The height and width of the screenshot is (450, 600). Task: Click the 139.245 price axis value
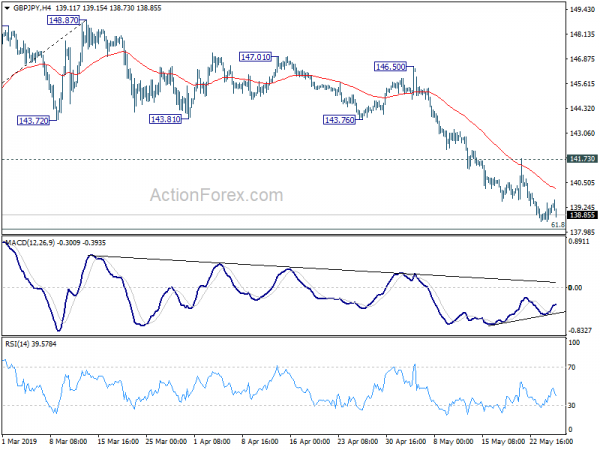tap(582, 207)
